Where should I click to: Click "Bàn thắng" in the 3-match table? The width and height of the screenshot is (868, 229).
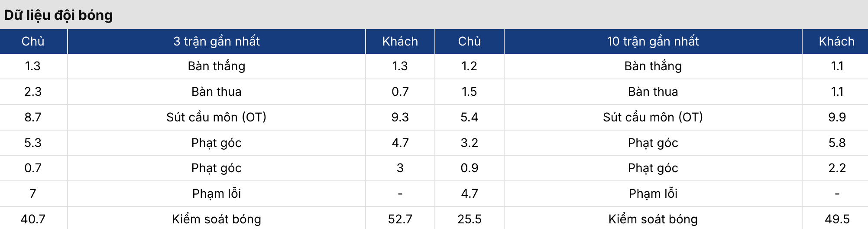point(216,66)
